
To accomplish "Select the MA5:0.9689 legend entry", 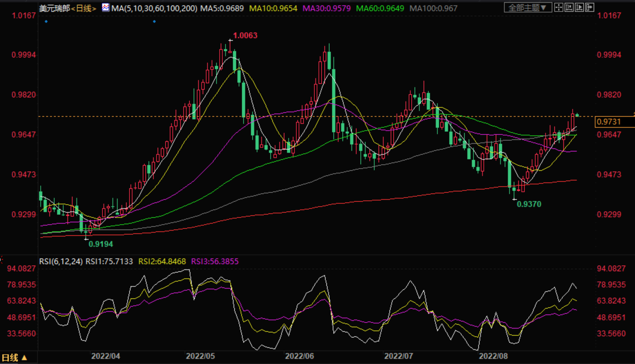I will click(x=222, y=8).
